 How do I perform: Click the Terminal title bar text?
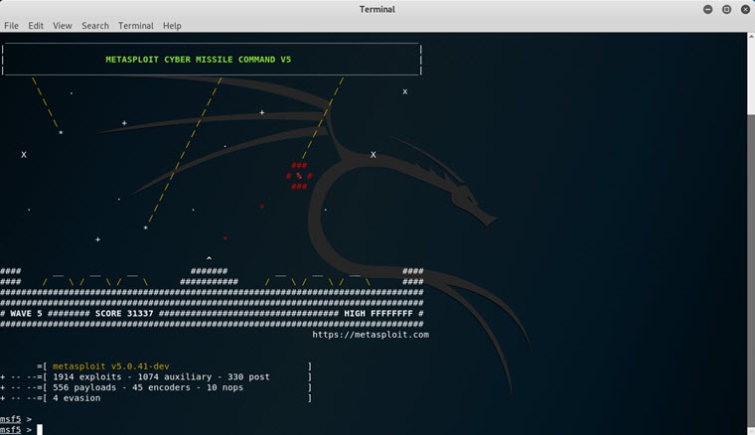377,9
